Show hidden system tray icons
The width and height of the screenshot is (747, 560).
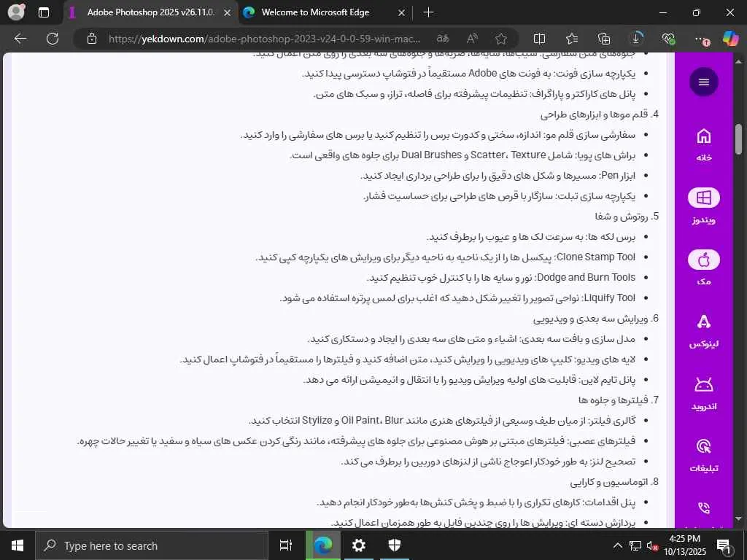click(617, 545)
